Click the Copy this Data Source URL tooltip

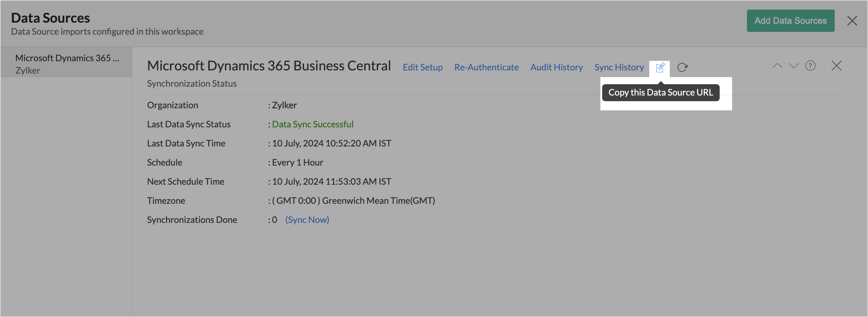(661, 93)
